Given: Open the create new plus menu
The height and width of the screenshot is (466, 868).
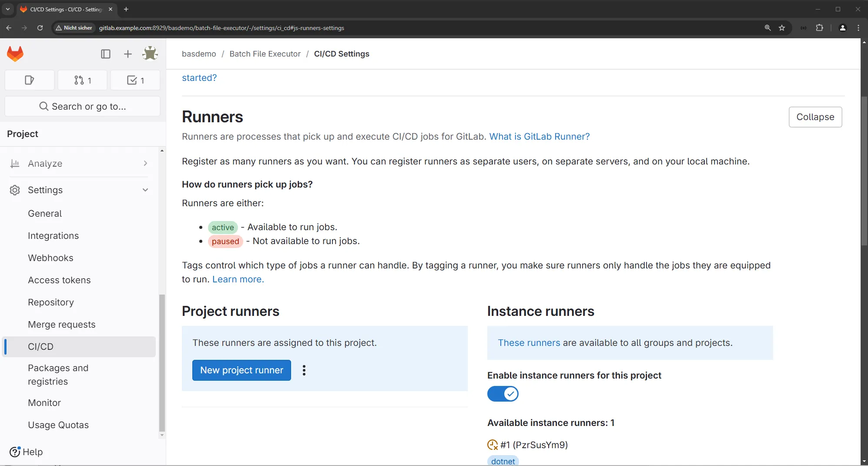Looking at the screenshot, I should (x=127, y=54).
